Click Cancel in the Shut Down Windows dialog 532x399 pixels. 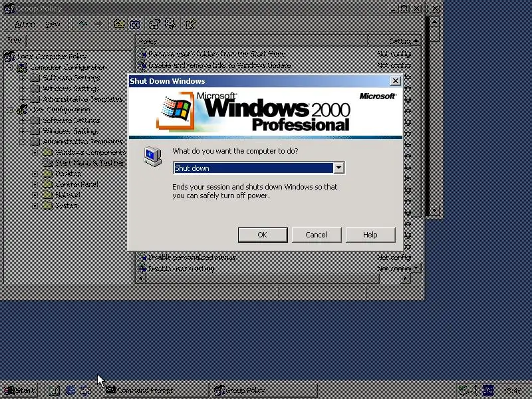tap(317, 235)
